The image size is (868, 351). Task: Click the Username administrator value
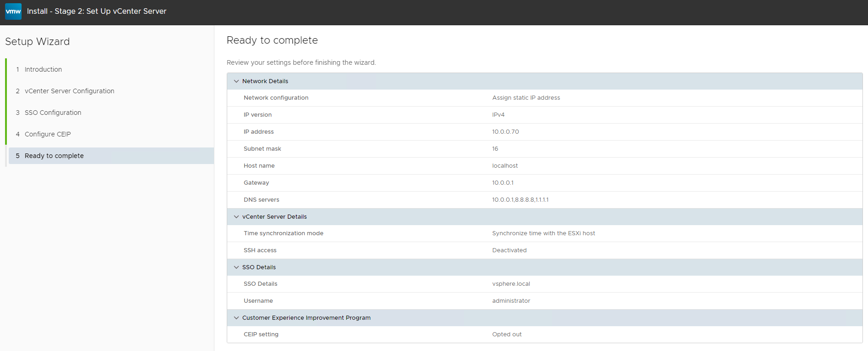coord(511,301)
